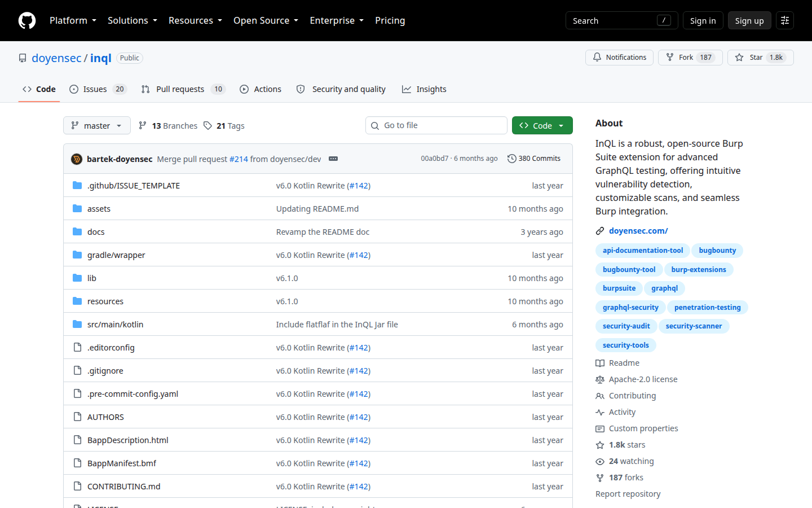Expand commit message ellipsis icon
This screenshot has height=508, width=812.
(x=333, y=159)
